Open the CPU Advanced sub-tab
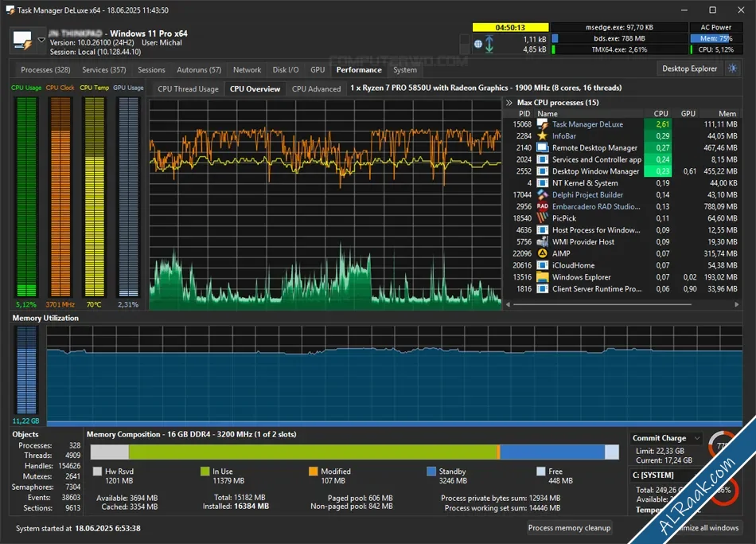This screenshot has height=544, width=756. (316, 89)
